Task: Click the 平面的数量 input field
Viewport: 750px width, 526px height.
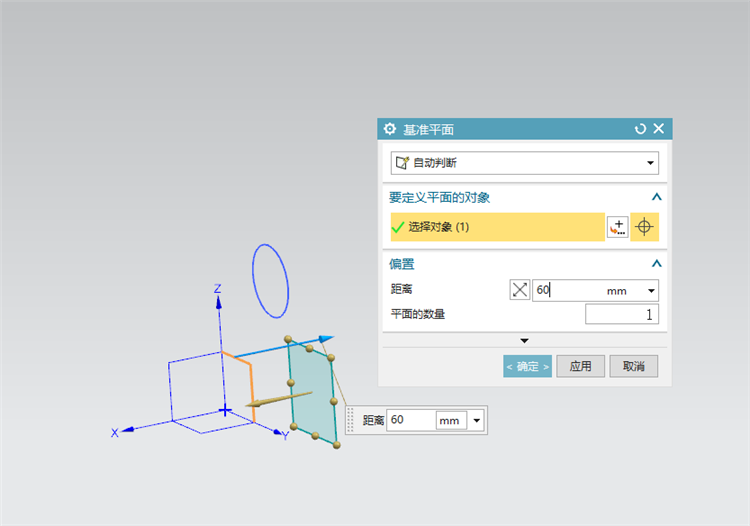Action: (x=622, y=314)
